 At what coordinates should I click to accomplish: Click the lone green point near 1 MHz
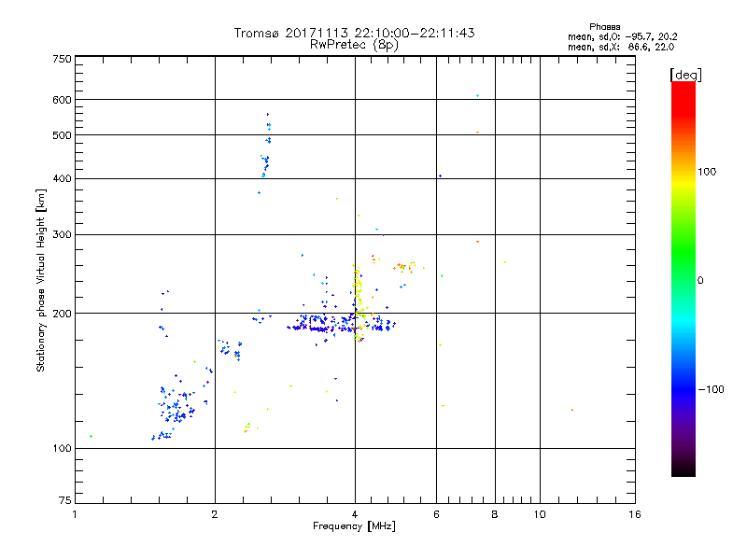pos(91,436)
